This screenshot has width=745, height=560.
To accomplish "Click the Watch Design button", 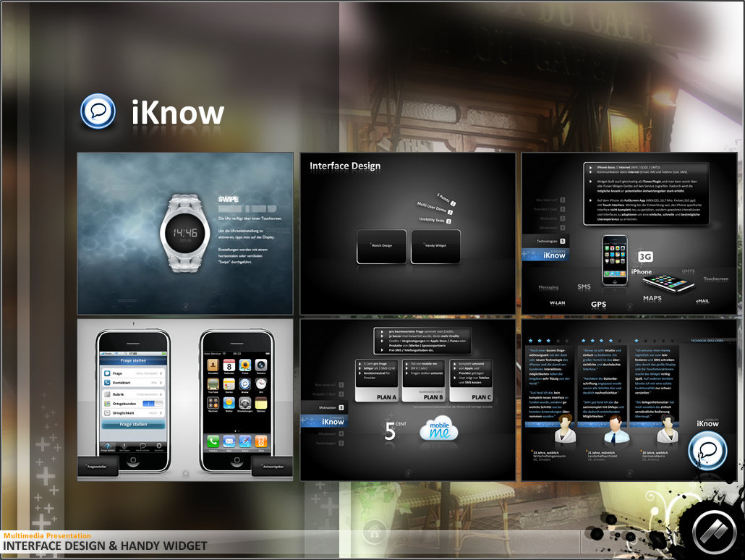I will (382, 246).
